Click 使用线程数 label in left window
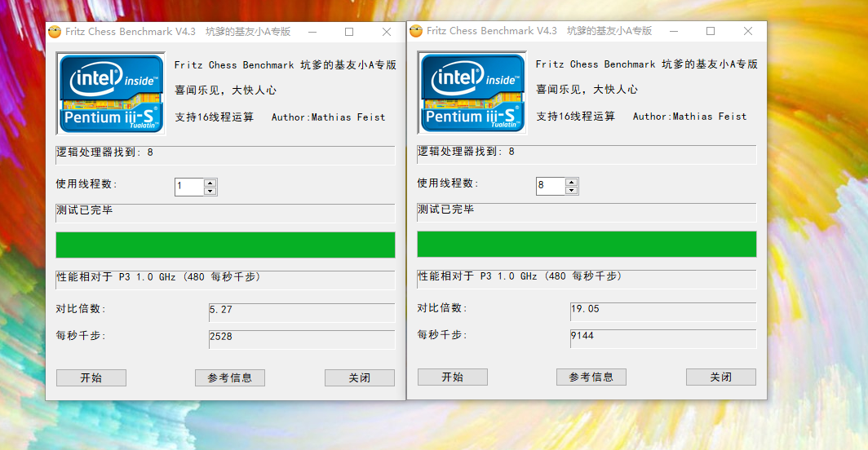This screenshot has height=450, width=868. pos(86,184)
